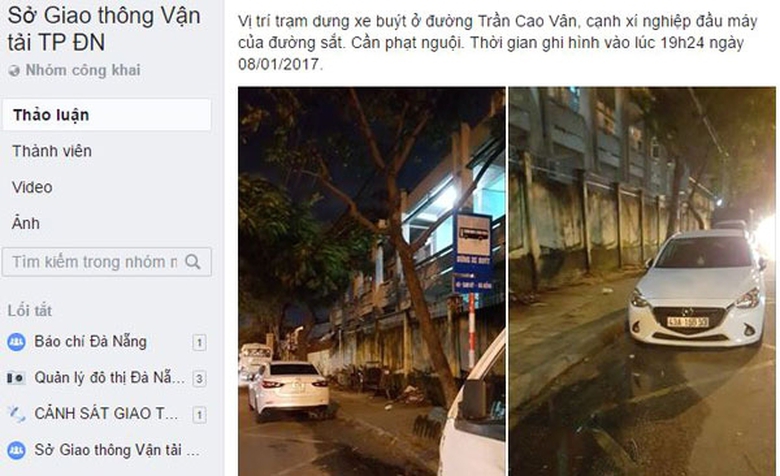780x476 pixels.
Task: Open the Sở Giao thông Vận tải shortcut link
Action: pos(117,450)
